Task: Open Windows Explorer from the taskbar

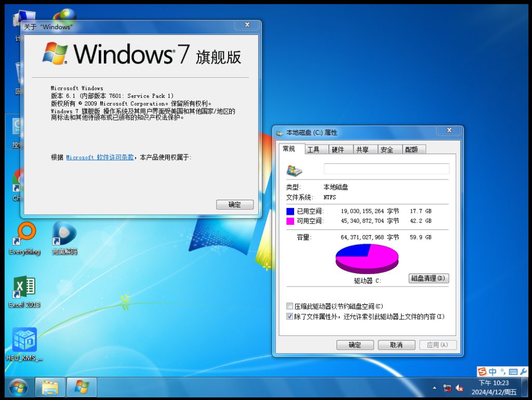Action: (x=50, y=387)
